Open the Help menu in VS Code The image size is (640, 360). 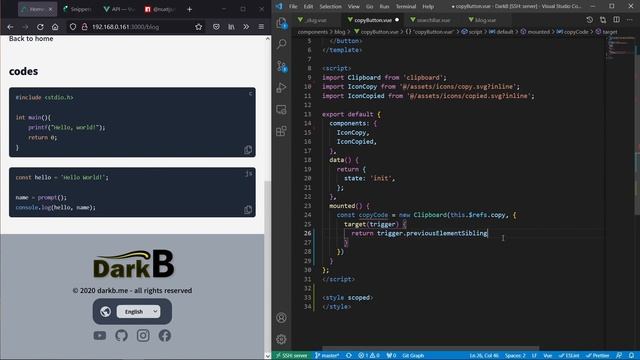pyautogui.click(x=428, y=7)
